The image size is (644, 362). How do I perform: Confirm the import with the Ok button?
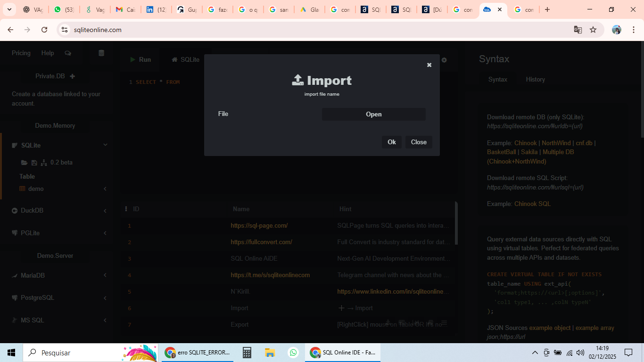tap(392, 142)
